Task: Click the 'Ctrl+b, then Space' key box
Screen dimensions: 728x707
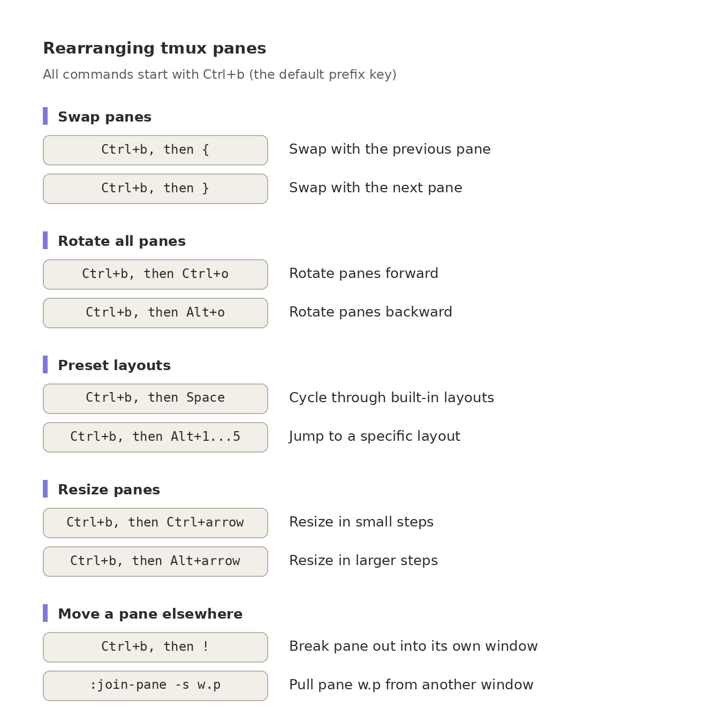Action: click(155, 398)
